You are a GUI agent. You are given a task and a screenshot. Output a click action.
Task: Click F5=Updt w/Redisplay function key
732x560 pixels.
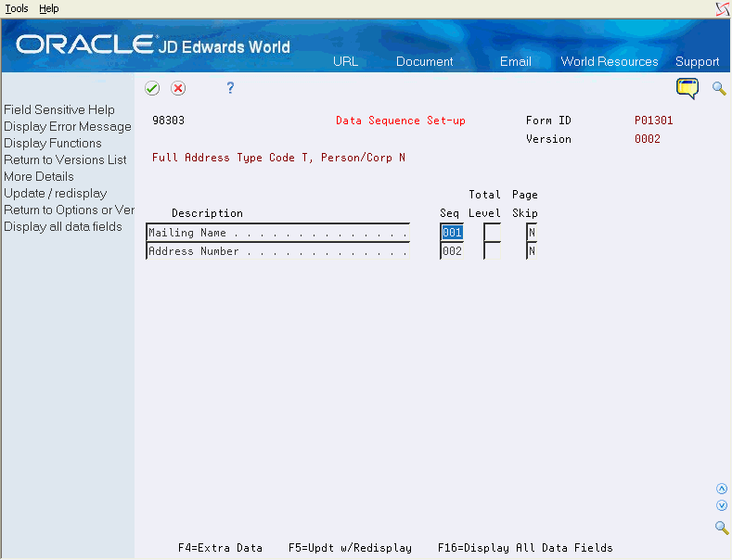pos(350,548)
